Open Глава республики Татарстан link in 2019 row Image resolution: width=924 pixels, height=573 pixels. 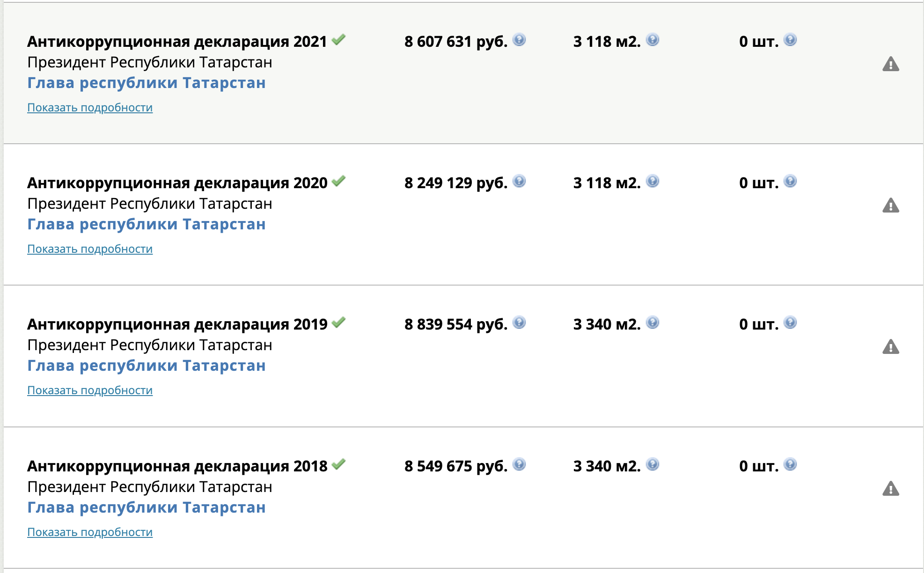pyautogui.click(x=147, y=366)
